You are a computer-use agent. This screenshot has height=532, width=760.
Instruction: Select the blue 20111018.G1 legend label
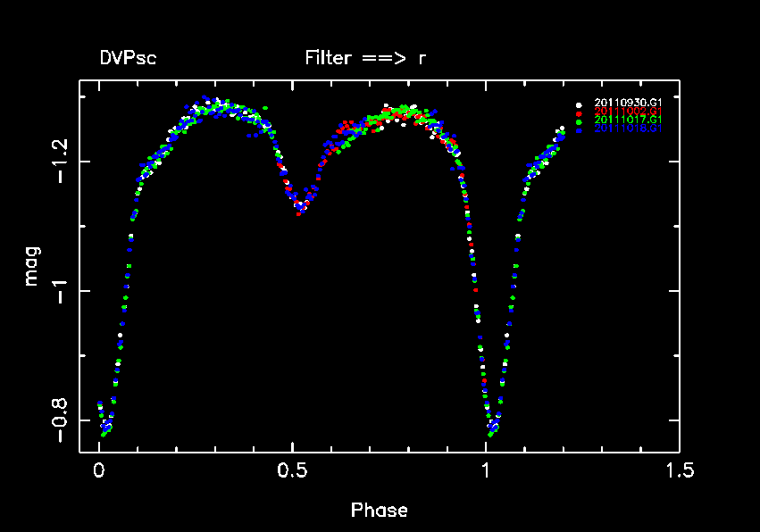click(x=628, y=129)
